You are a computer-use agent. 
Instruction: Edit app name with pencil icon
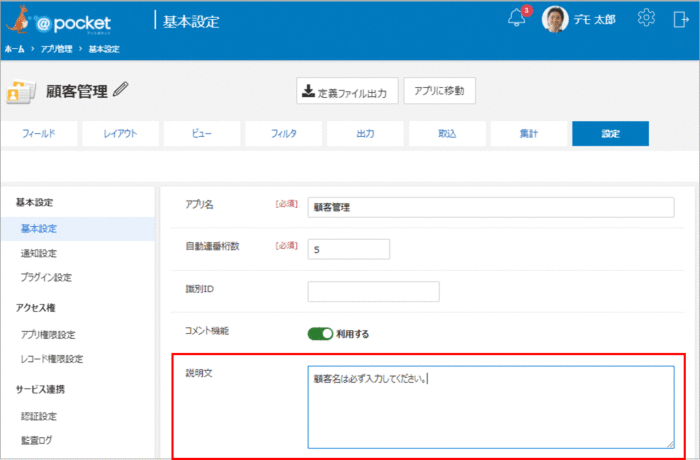point(121,89)
